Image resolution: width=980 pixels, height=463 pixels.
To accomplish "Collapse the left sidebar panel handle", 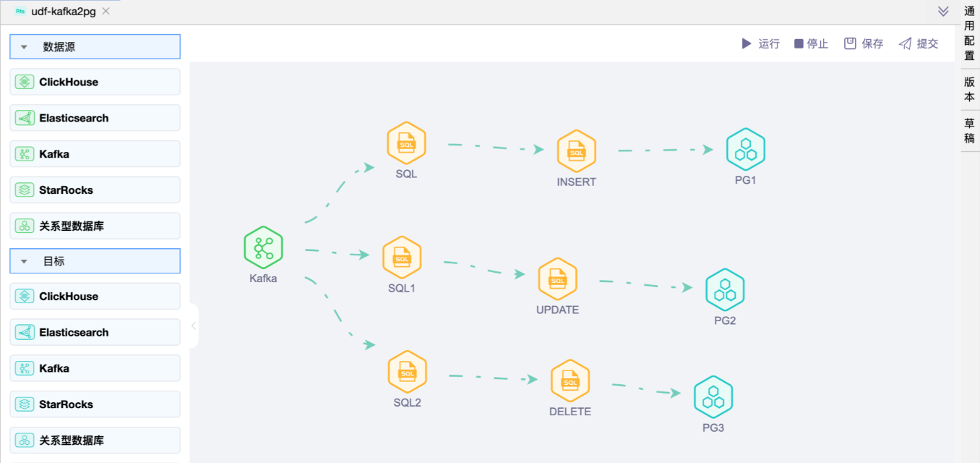I will pos(193,326).
